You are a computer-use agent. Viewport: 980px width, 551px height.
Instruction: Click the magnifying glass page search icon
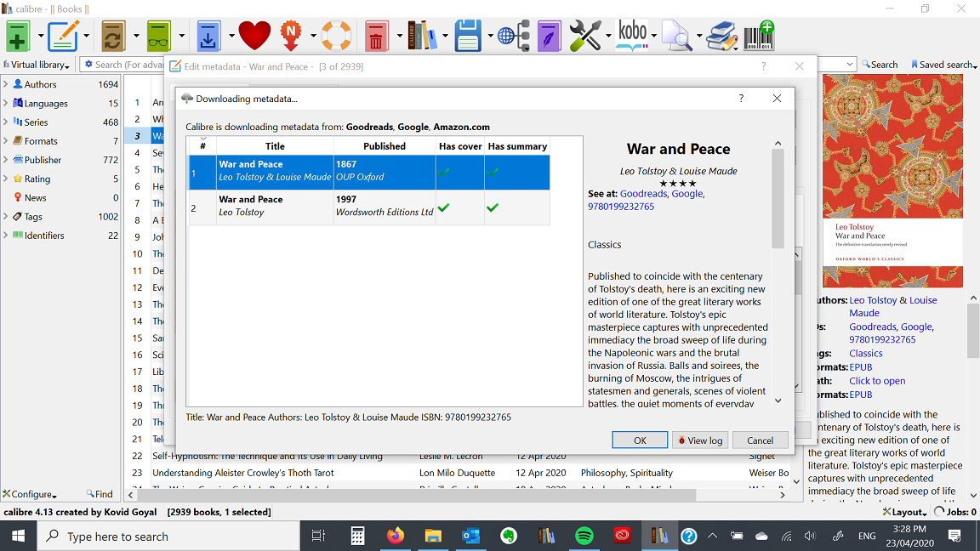pos(677,36)
